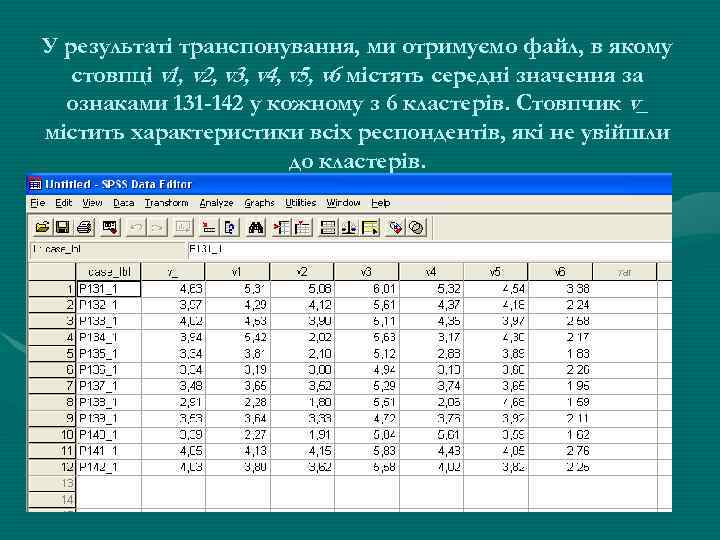Viewport: 720px width, 540px height.
Task: Open the View menu
Action: [x=92, y=202]
